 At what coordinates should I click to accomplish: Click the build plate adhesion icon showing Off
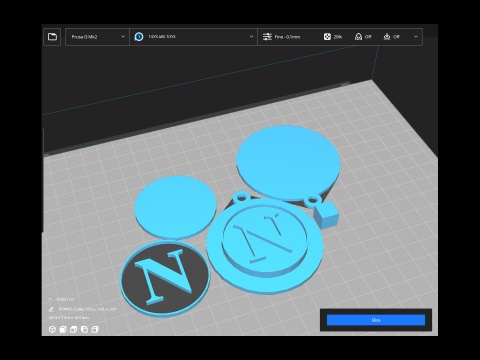pyautogui.click(x=387, y=37)
